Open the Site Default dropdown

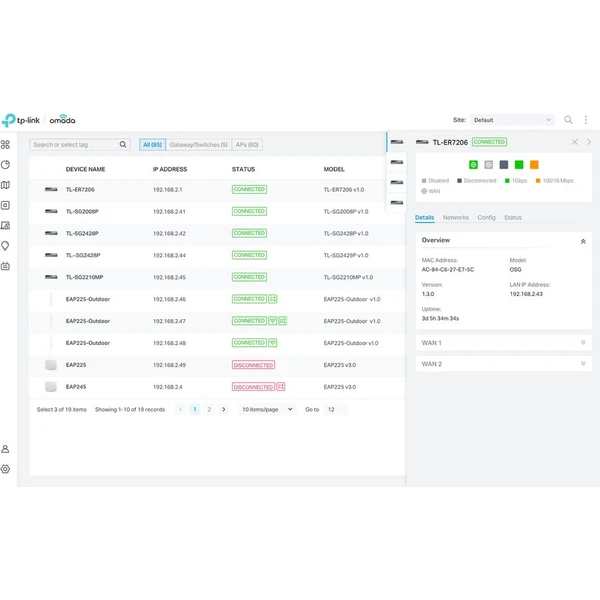[512, 120]
